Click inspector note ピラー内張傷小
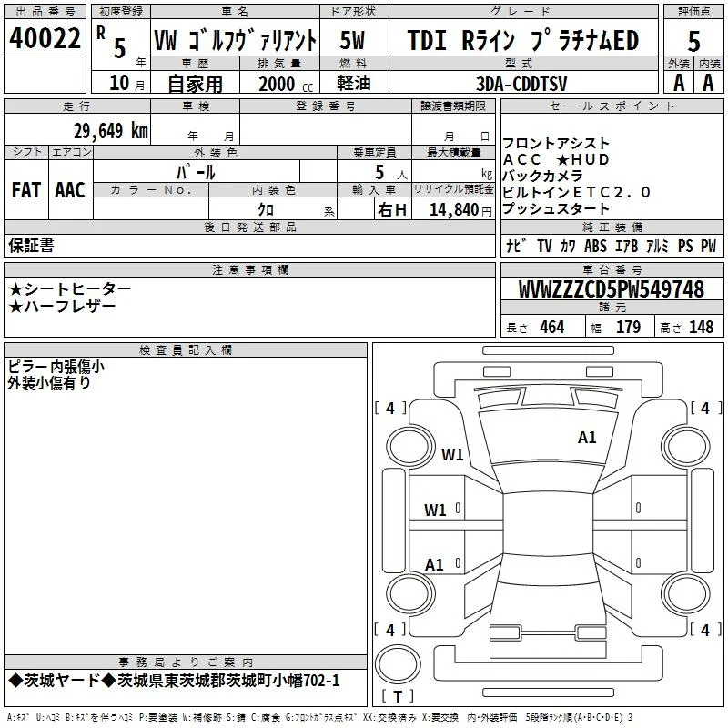 [x=56, y=367]
